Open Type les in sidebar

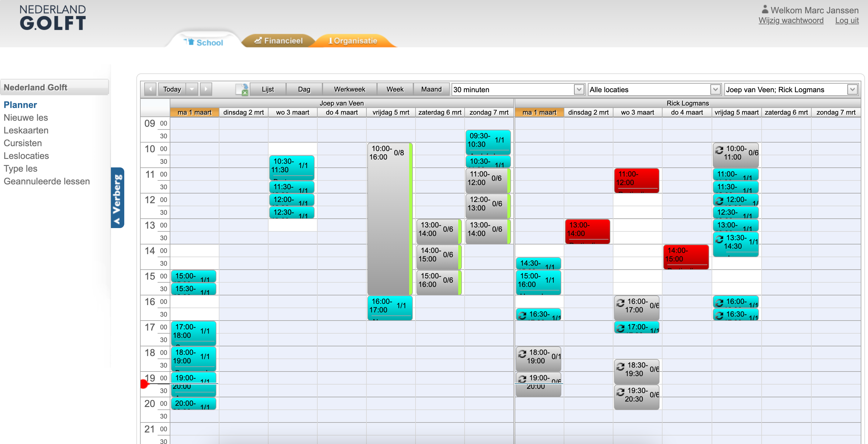pyautogui.click(x=21, y=169)
